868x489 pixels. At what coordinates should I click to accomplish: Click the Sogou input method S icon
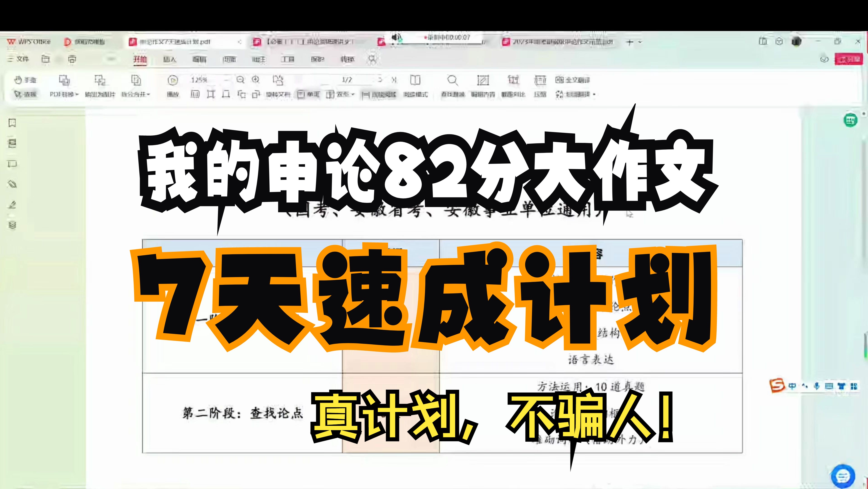click(777, 386)
